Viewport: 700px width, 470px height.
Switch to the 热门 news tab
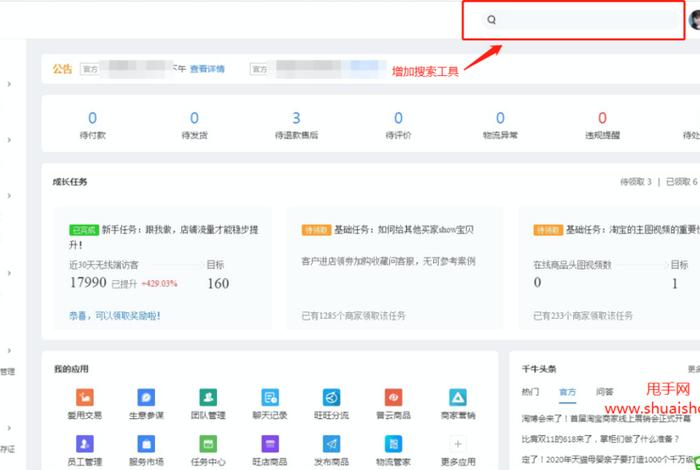530,392
